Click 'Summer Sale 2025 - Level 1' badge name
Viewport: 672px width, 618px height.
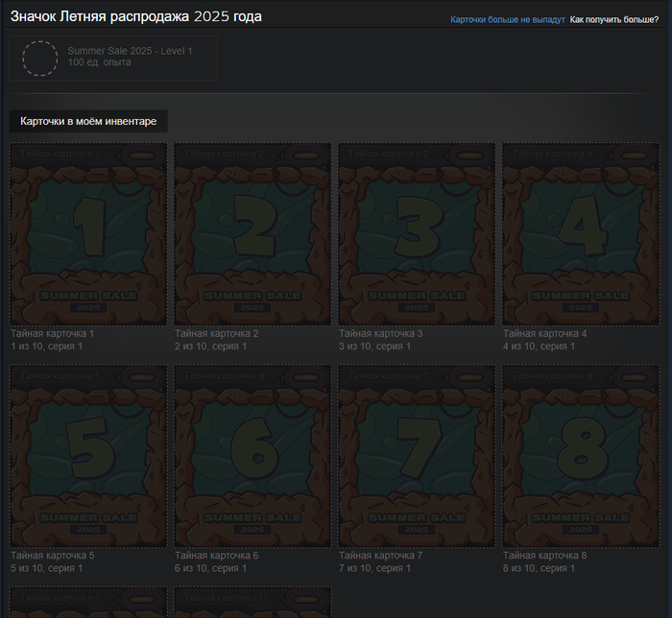130,50
